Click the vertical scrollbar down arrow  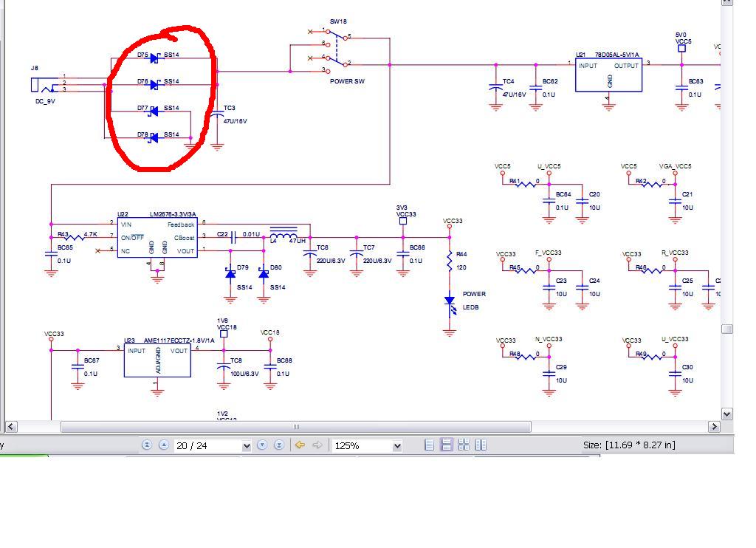click(727, 414)
